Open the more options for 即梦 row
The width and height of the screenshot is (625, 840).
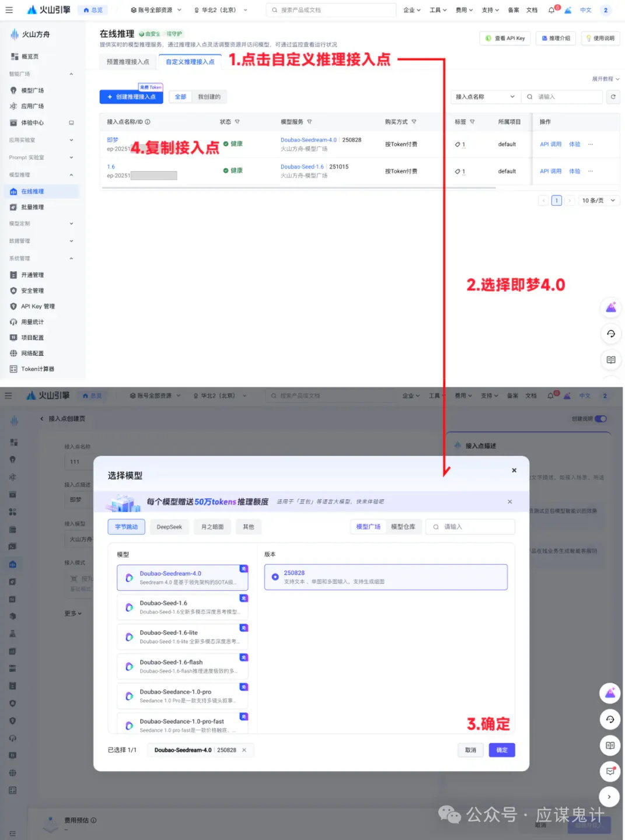pyautogui.click(x=591, y=144)
